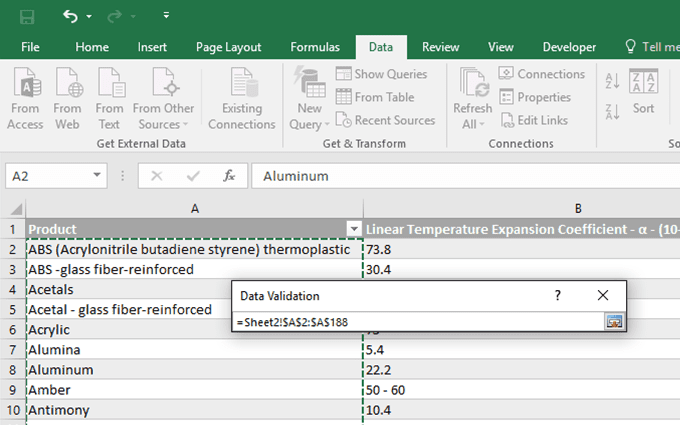Click the value 73.8 cell
This screenshot has height=425, width=680.
(x=522, y=249)
